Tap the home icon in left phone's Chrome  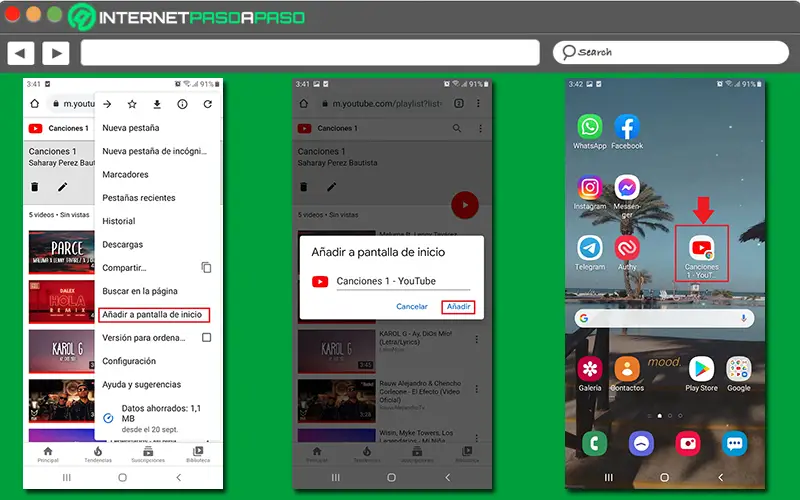click(x=35, y=104)
